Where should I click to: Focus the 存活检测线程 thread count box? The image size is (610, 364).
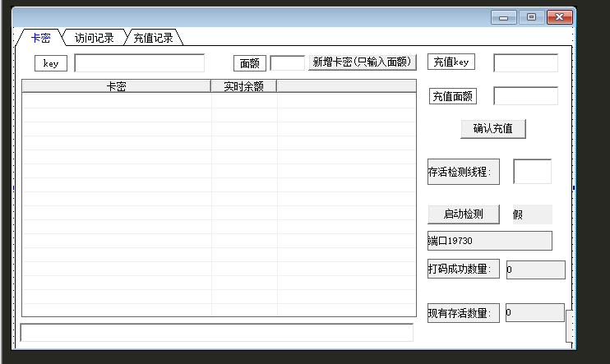tap(532, 171)
